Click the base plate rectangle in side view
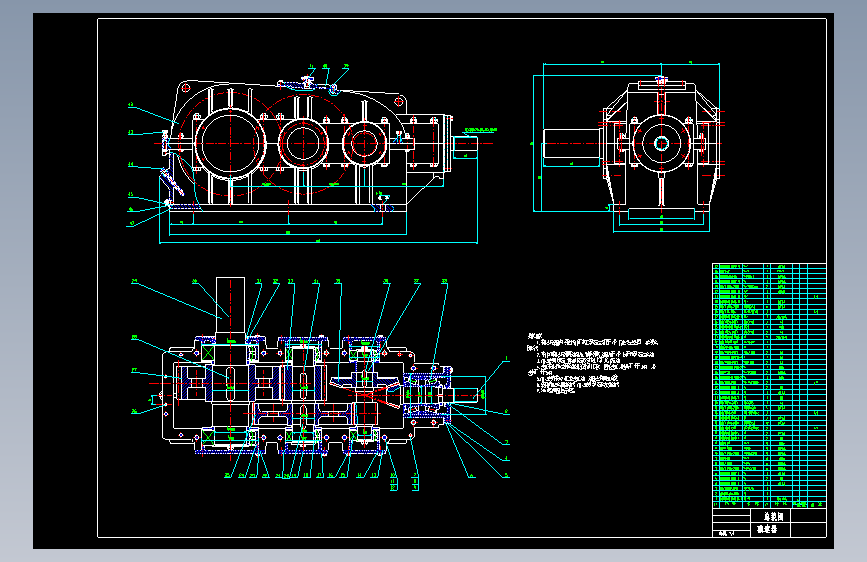The height and width of the screenshot is (562, 867). coord(661,214)
